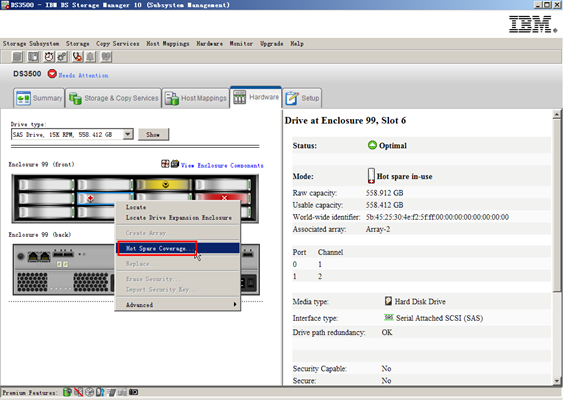Switch to the Setup tab

[302, 98]
